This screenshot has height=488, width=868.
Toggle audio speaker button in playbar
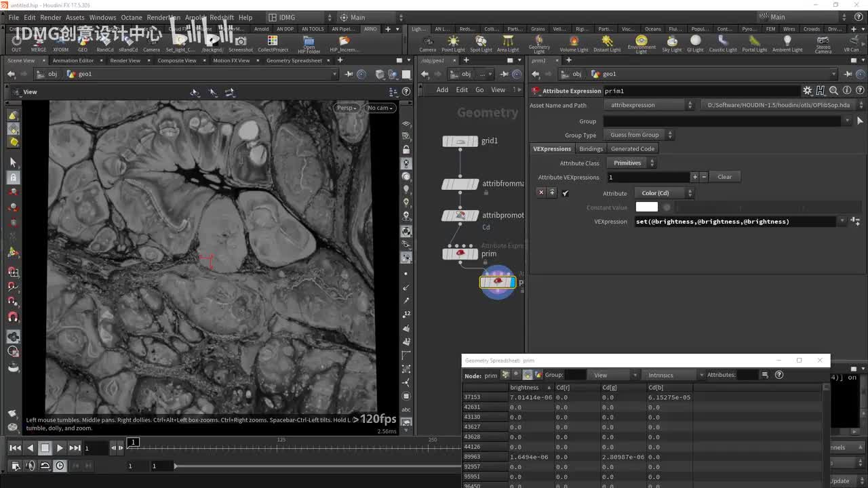[31, 466]
